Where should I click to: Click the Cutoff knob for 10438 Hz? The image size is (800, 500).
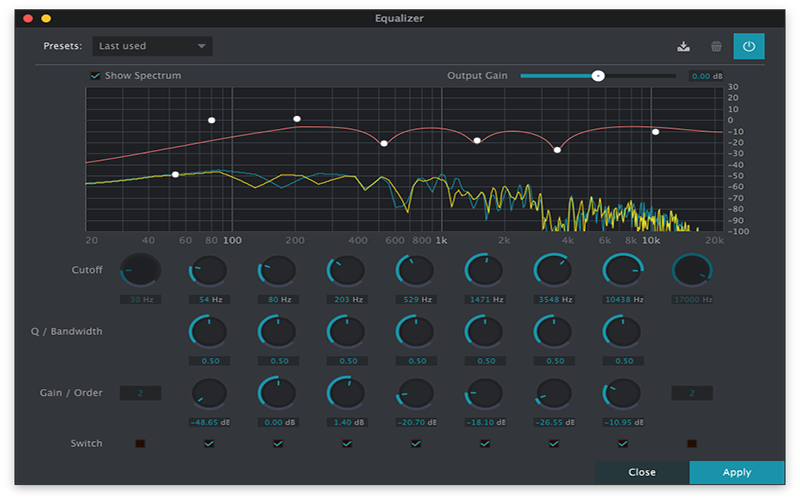(x=623, y=270)
